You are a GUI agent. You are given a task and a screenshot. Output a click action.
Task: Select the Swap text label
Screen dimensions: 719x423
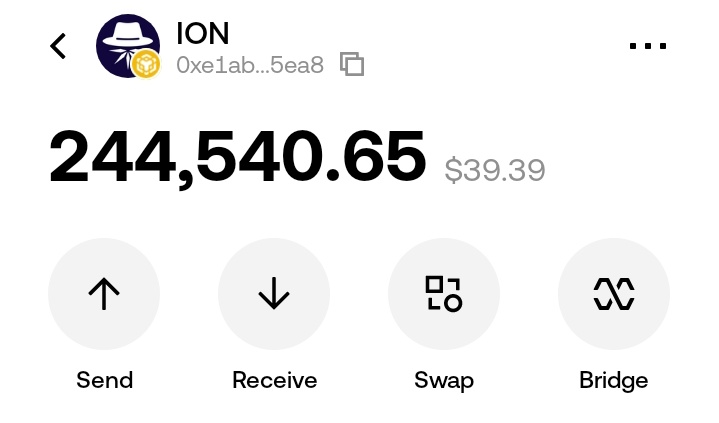[444, 380]
